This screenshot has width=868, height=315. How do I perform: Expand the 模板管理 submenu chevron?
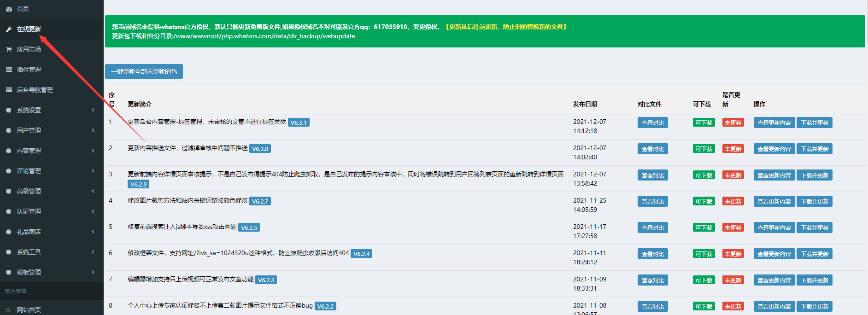coord(93,272)
